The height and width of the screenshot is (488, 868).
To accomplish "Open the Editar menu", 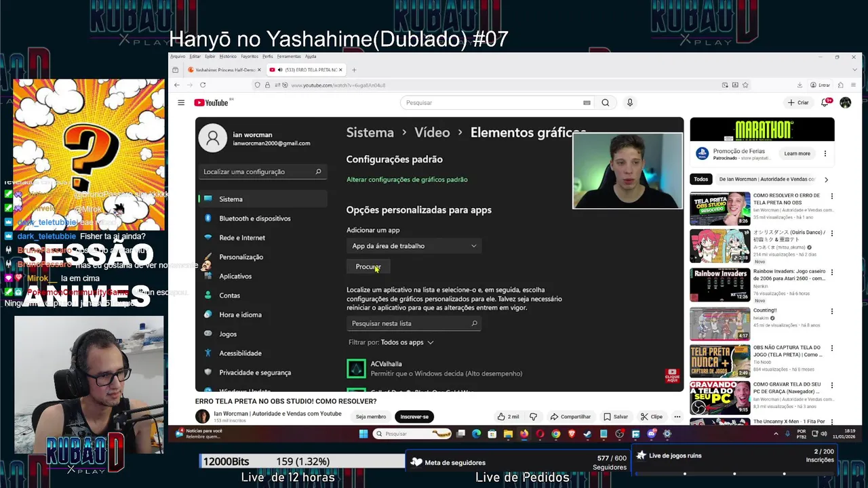I will pyautogui.click(x=195, y=56).
